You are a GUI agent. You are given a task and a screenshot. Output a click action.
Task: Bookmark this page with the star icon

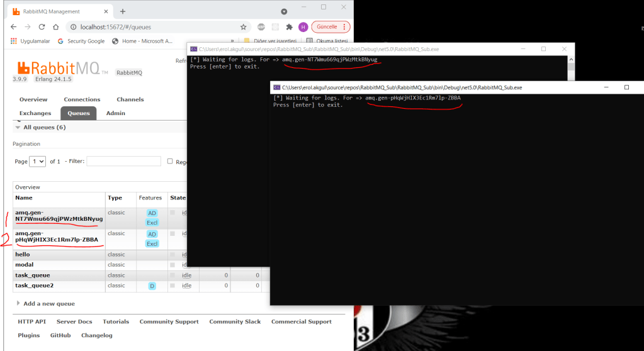point(244,27)
